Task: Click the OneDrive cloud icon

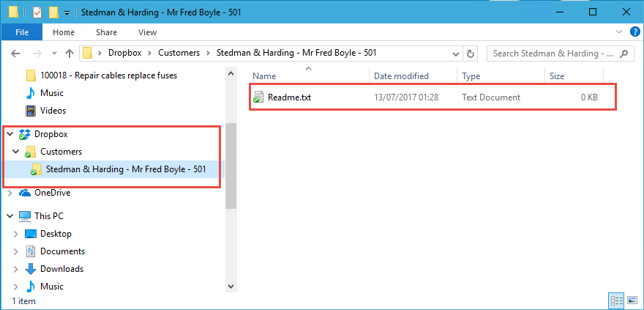Action: click(25, 193)
